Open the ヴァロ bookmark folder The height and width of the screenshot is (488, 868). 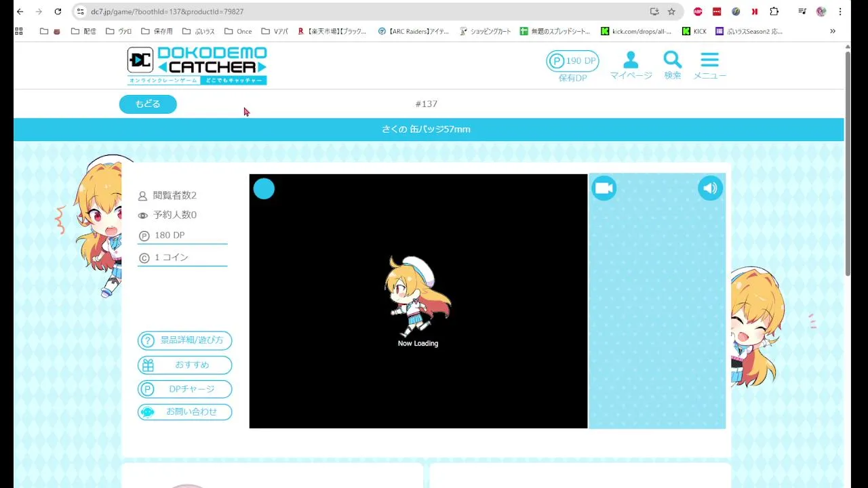[x=119, y=31]
